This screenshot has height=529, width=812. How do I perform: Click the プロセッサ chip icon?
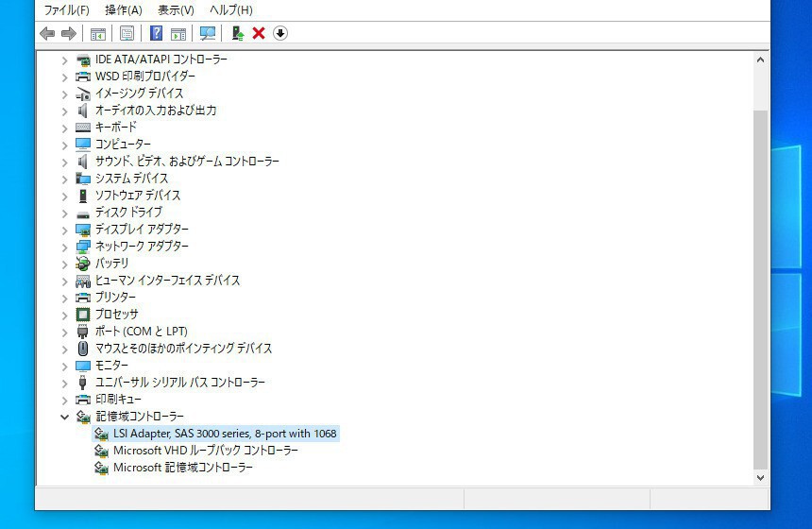click(x=83, y=315)
